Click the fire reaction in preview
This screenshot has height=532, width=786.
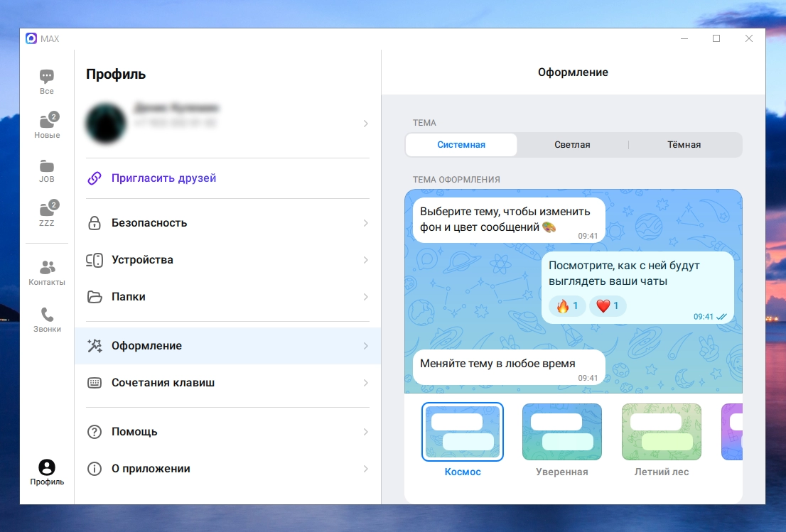[567, 305]
